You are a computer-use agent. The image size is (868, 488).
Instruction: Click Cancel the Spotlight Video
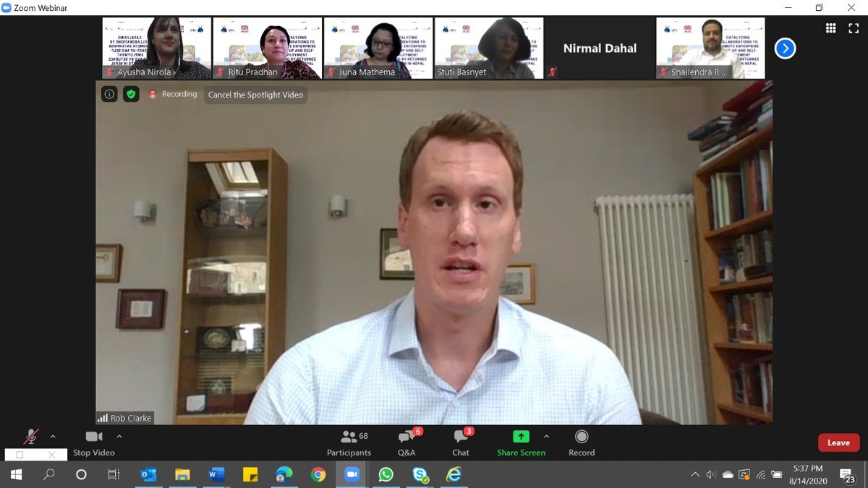(x=255, y=95)
